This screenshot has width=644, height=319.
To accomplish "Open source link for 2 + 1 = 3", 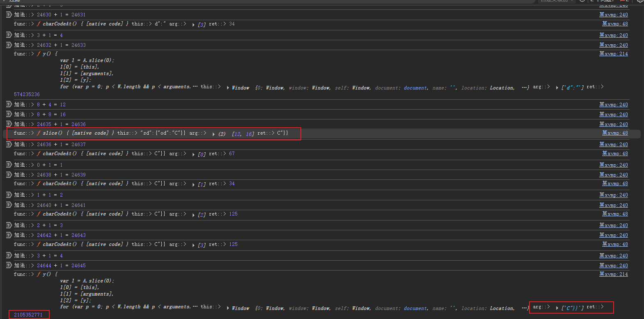I will click(613, 225).
